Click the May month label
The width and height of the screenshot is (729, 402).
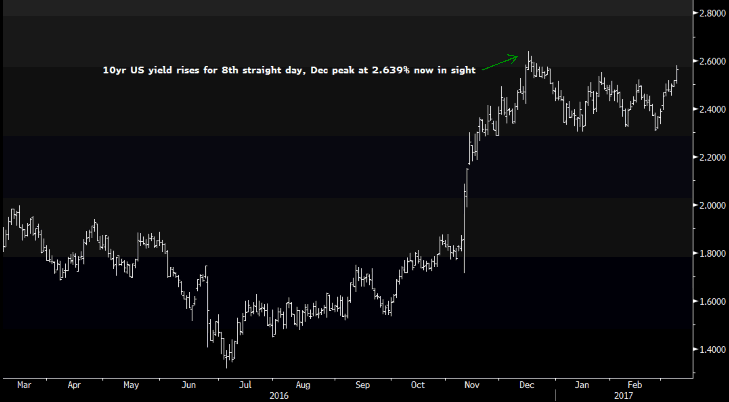132,385
